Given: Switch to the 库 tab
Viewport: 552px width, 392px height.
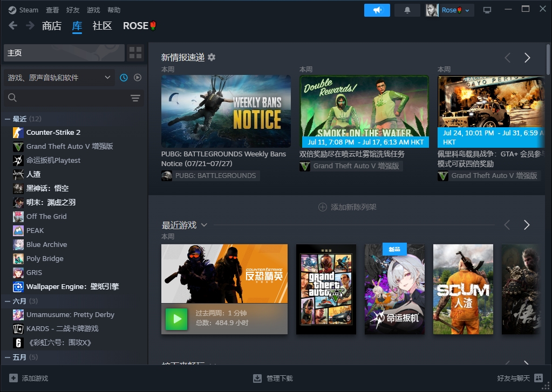Looking at the screenshot, I should pyautogui.click(x=77, y=26).
